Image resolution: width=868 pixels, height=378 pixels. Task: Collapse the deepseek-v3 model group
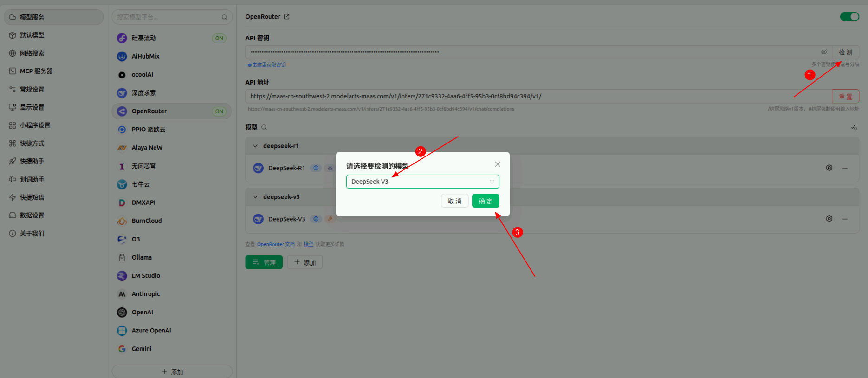[x=255, y=197]
